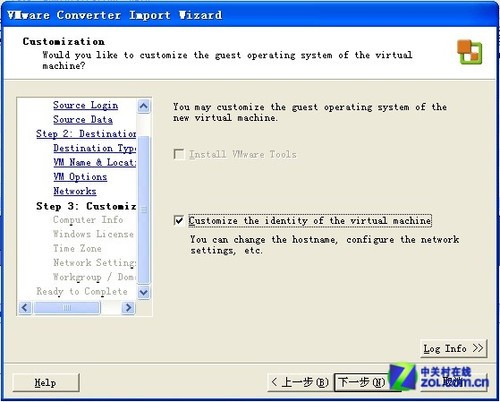Open the Source Data step link
The height and width of the screenshot is (402, 500).
(x=83, y=120)
